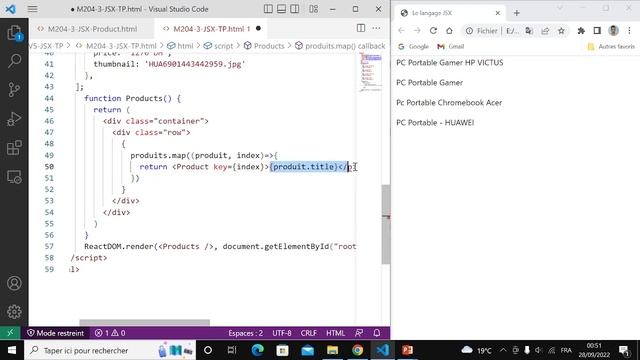Open the Gmail bookmark
This screenshot has height=360, width=640.
451,47
